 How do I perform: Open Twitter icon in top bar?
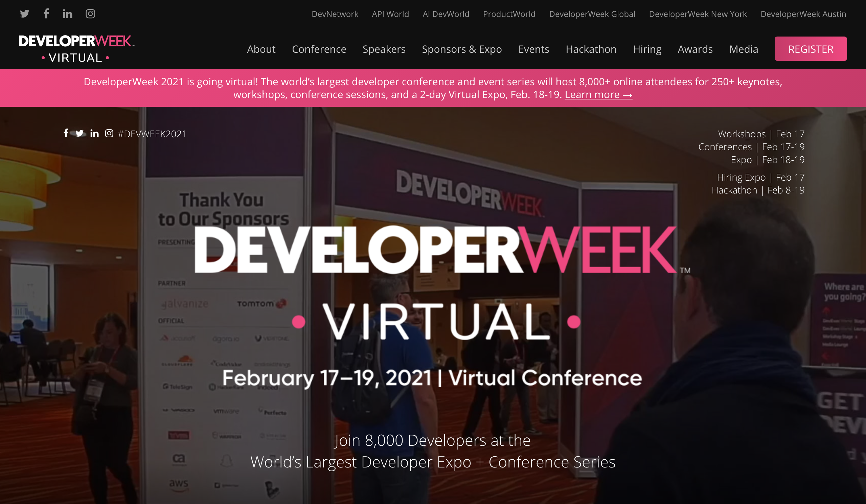pos(24,14)
